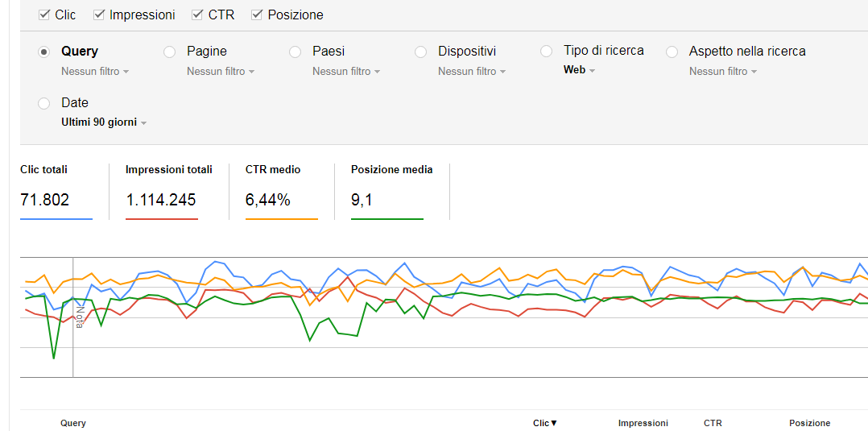Open the Ultimi 90 giorni date dropdown
This screenshot has width=868, height=431.
pyautogui.click(x=104, y=123)
